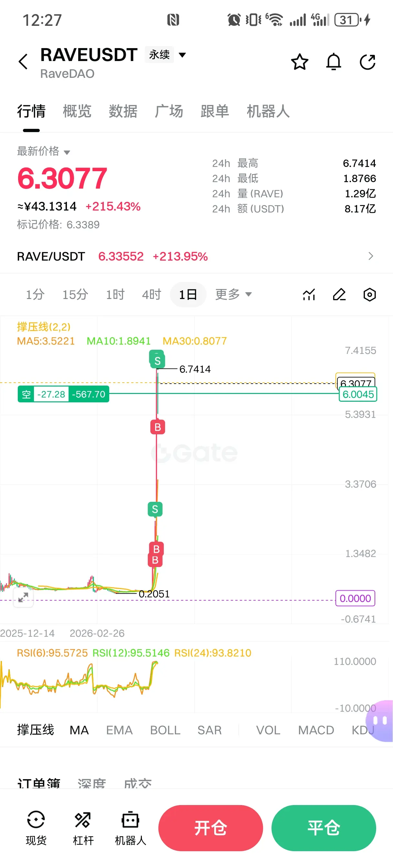Select the 1时 timeframe

click(115, 294)
